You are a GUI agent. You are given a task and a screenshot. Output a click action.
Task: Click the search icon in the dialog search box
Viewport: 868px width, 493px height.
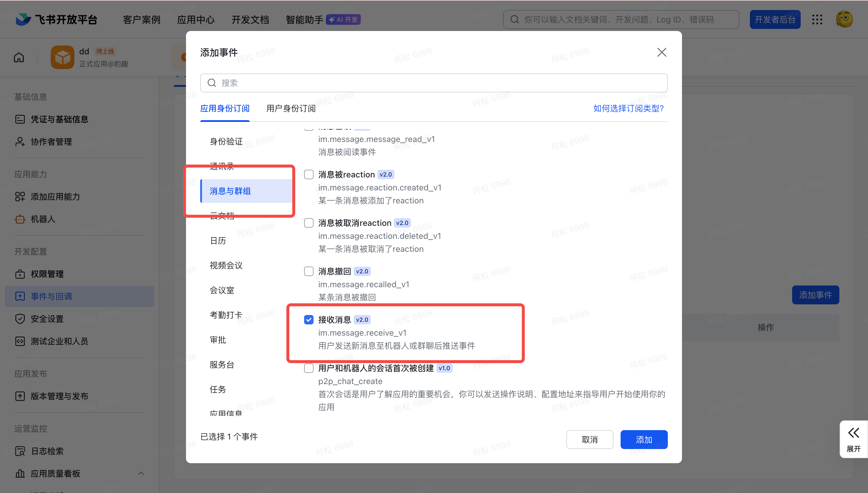(x=212, y=83)
